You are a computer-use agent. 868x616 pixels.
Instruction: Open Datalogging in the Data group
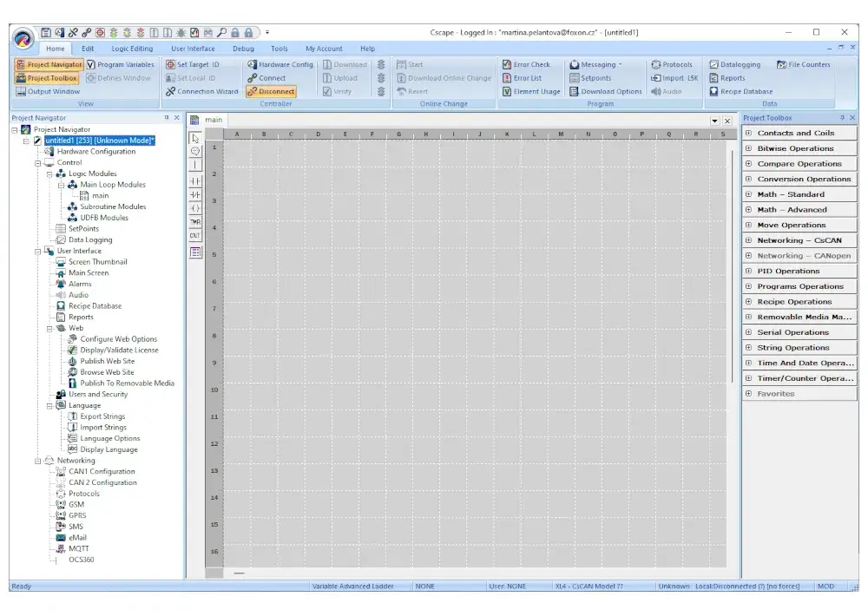click(735, 64)
